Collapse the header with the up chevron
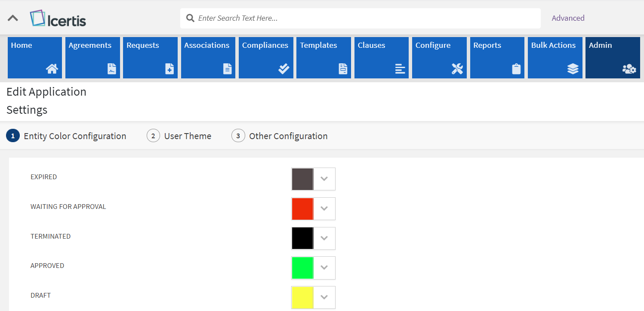This screenshot has height=311, width=644. click(x=13, y=18)
